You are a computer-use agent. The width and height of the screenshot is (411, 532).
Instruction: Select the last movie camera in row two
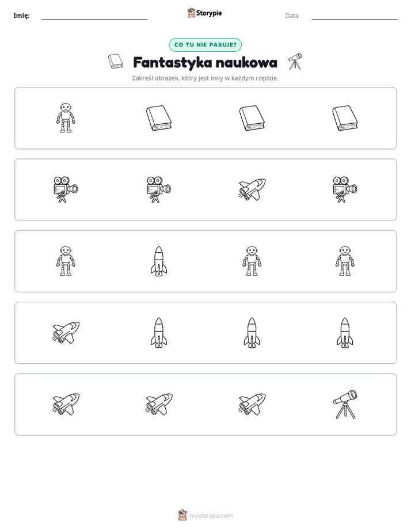coord(345,189)
